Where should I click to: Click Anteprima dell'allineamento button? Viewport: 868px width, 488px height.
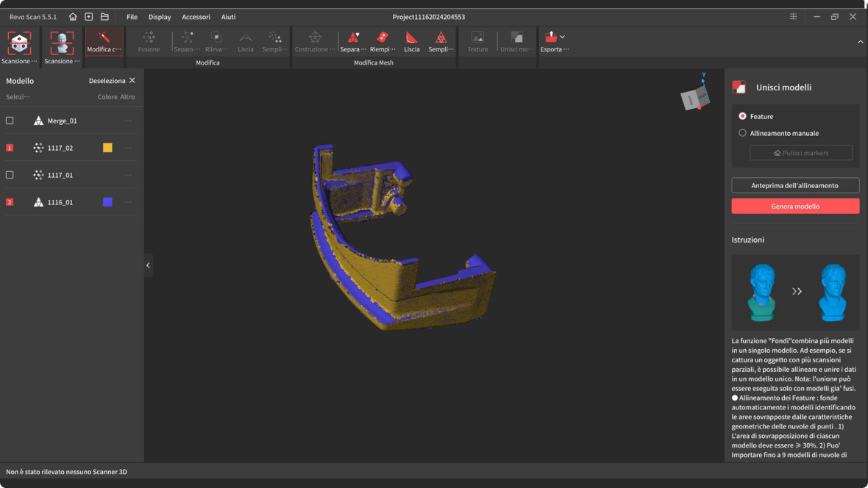point(795,185)
